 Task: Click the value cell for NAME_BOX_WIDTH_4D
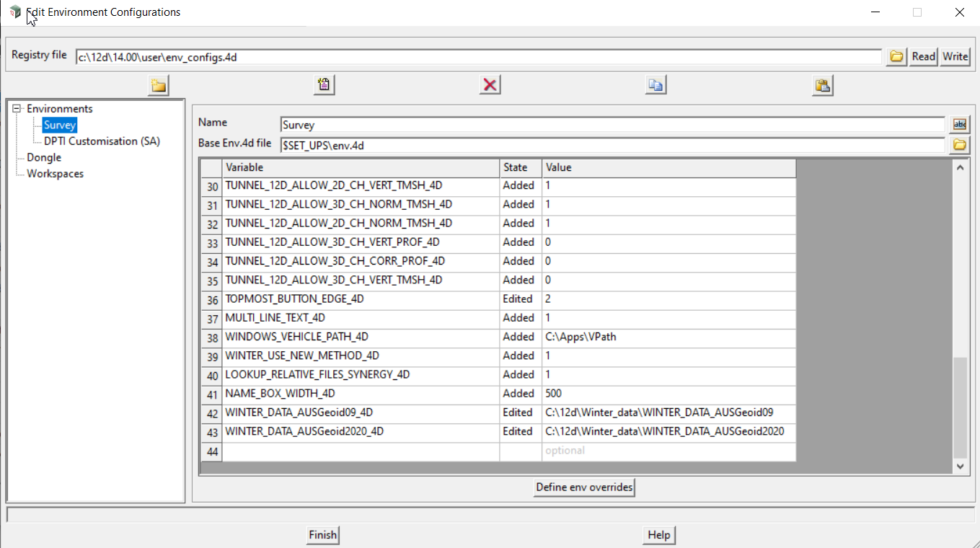pyautogui.click(x=668, y=394)
